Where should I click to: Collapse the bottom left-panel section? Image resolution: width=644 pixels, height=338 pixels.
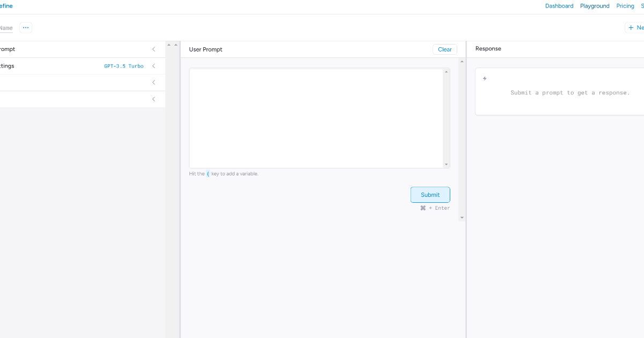point(153,99)
